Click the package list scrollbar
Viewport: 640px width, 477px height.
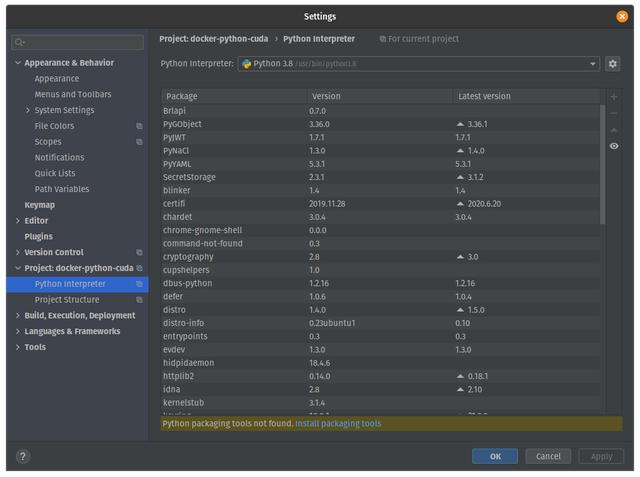[602, 164]
